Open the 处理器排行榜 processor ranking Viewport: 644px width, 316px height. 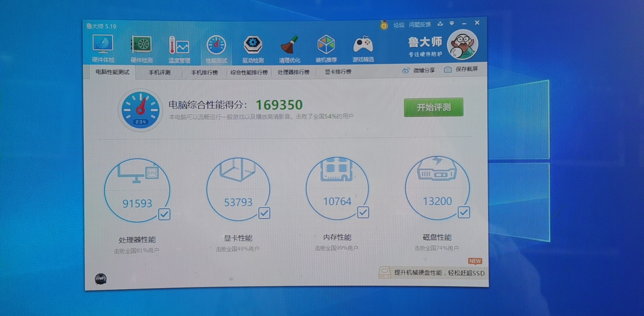(293, 72)
